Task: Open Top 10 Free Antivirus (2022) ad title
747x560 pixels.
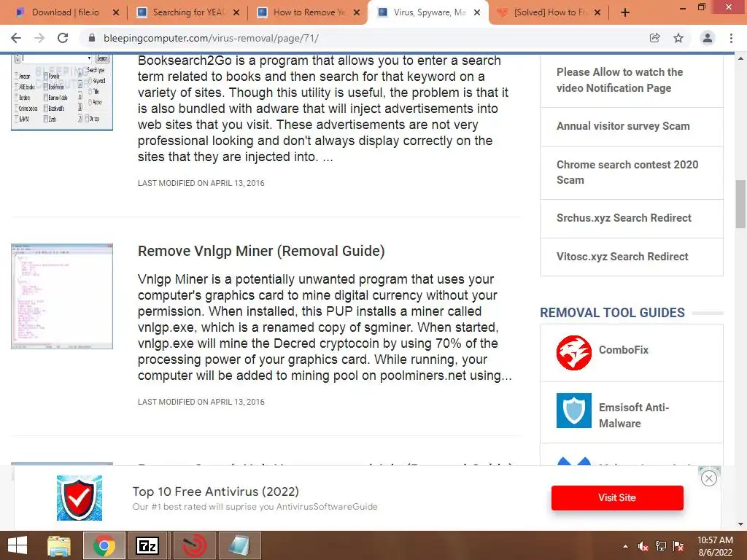Action: [215, 491]
